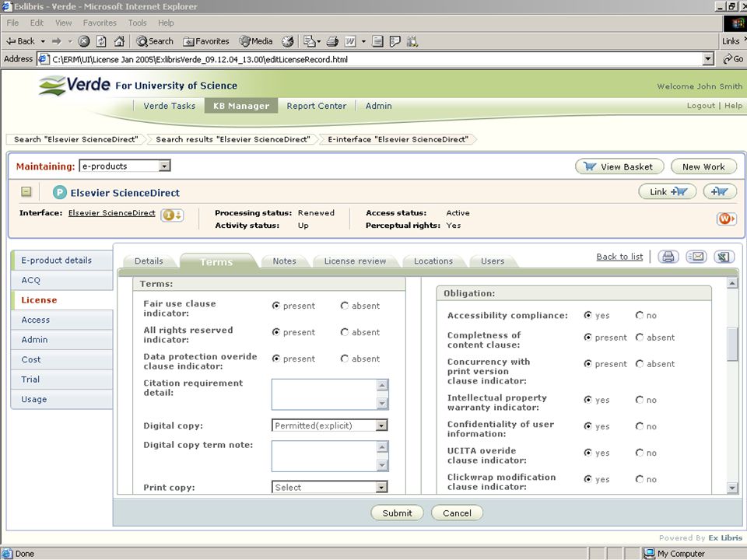Set Fair use clause indicator to present

click(275, 306)
